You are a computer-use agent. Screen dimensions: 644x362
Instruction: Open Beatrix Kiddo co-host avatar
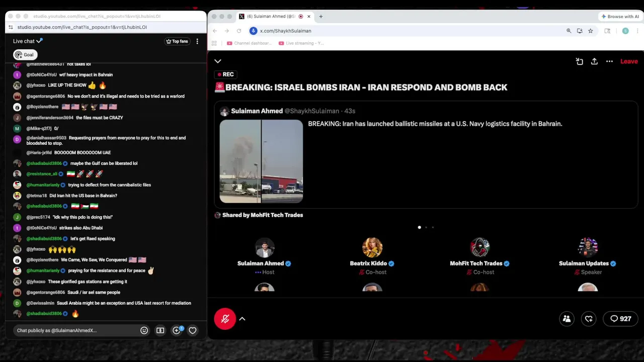372,247
